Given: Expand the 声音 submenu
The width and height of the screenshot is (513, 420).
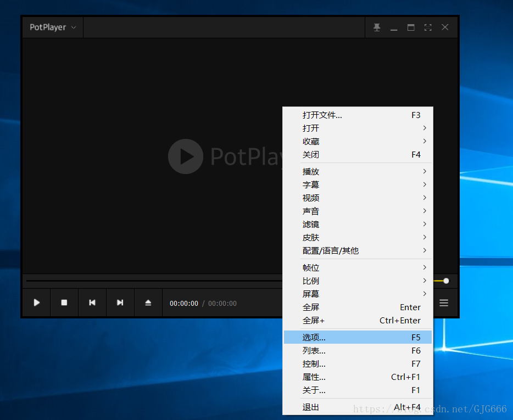Looking at the screenshot, I should pyautogui.click(x=358, y=211).
